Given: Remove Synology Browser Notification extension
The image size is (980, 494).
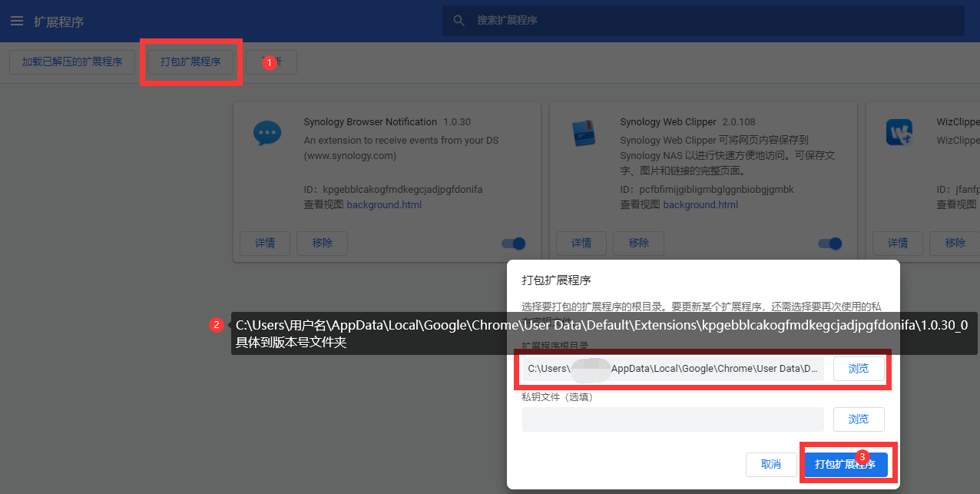Looking at the screenshot, I should click(x=323, y=243).
